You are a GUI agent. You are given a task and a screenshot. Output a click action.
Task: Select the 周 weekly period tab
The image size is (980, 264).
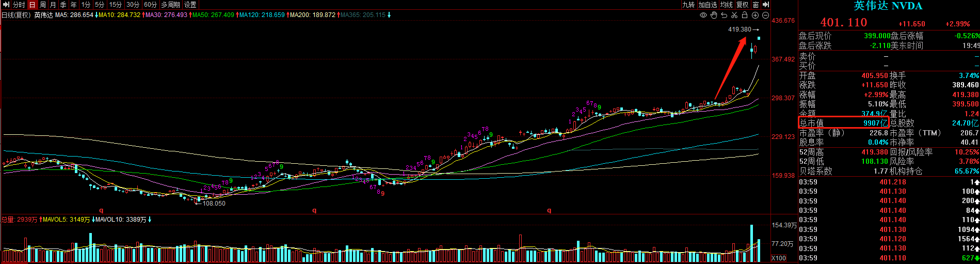coord(43,5)
